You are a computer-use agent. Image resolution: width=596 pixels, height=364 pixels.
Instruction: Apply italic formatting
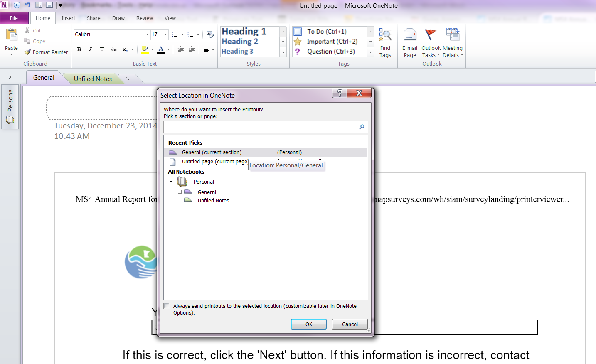point(90,49)
